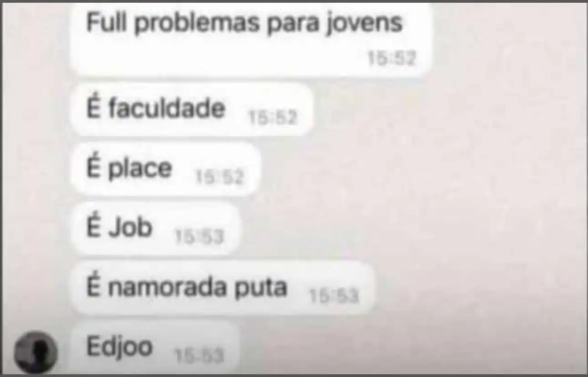Select the 'É place' message bubble
The image size is (588, 377).
165,169
